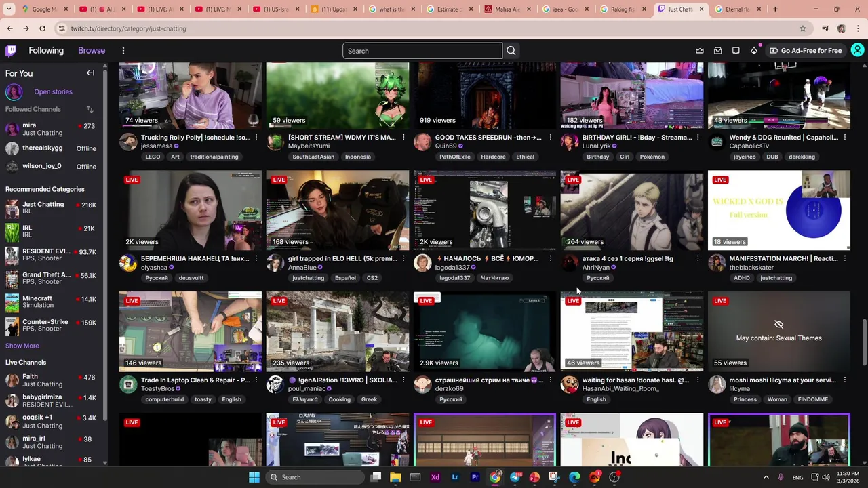Screen dimensions: 868x488
Task: Open the user profile avatar menu
Action: [x=857, y=50]
